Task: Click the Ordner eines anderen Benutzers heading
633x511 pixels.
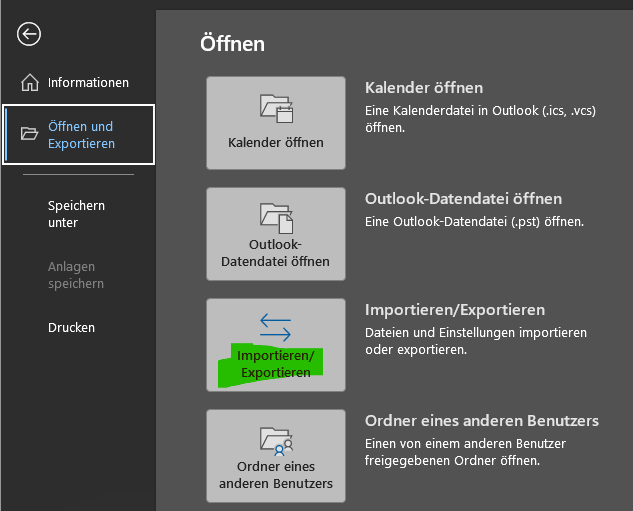Action: click(x=482, y=421)
